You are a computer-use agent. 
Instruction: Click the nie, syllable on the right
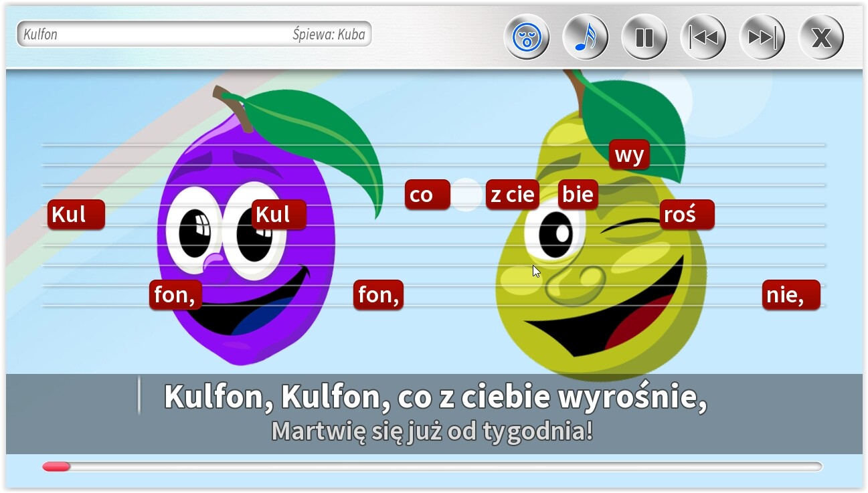(791, 294)
